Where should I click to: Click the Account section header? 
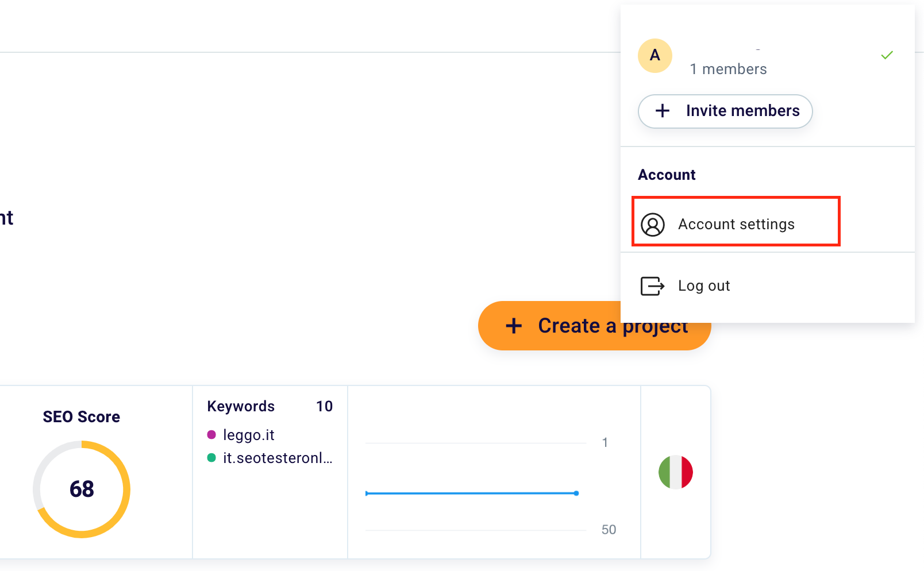[x=667, y=175]
